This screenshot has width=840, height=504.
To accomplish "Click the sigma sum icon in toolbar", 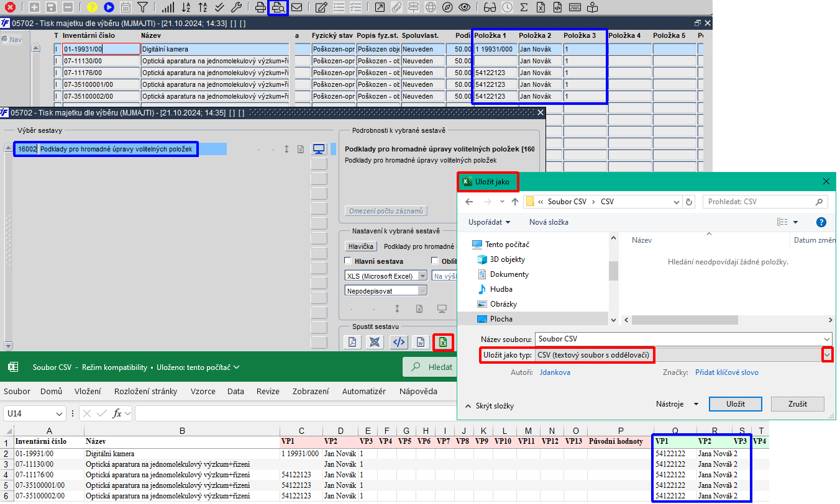I will tap(524, 7).
